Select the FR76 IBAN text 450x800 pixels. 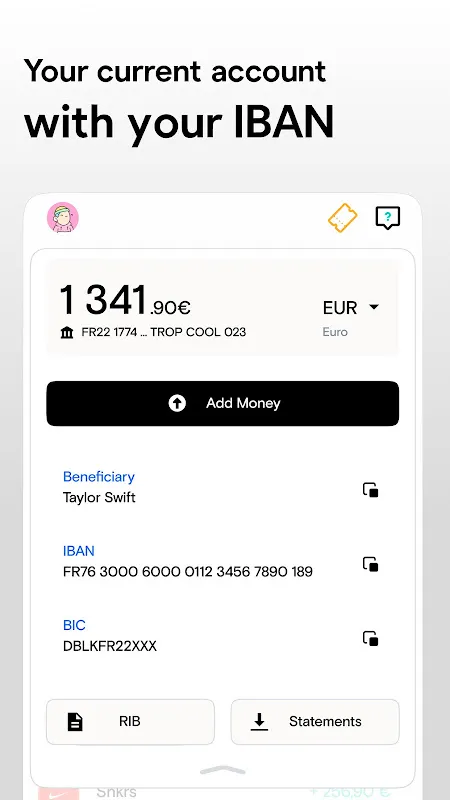(188, 571)
